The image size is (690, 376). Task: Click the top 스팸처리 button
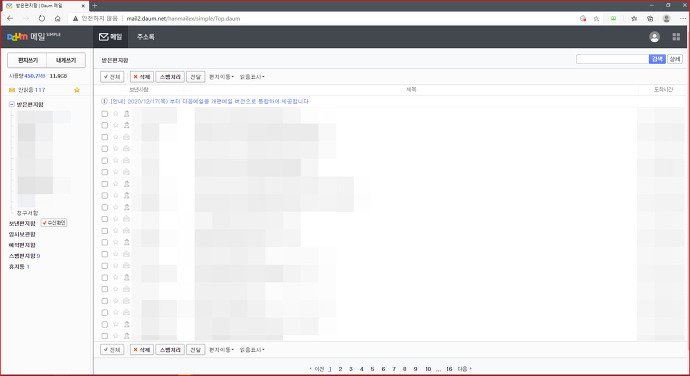tap(170, 77)
